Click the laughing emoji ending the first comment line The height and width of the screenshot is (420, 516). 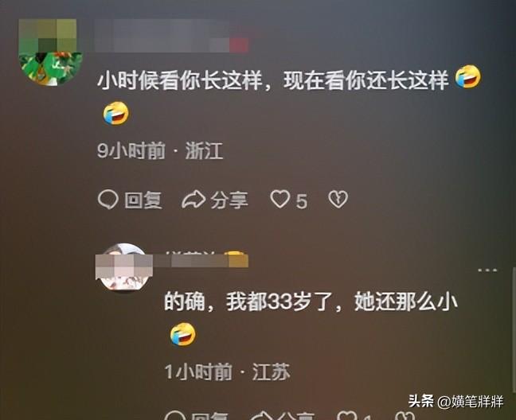[468, 76]
